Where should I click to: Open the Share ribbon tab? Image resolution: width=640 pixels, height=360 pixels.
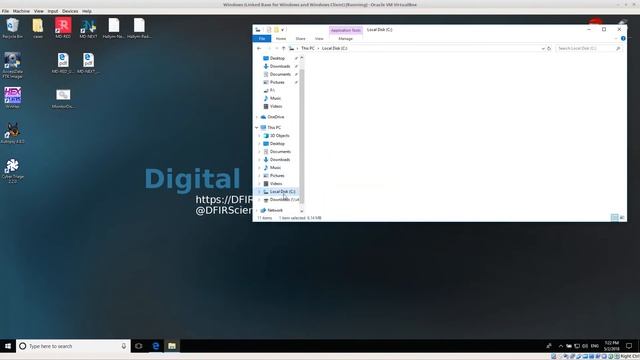point(300,38)
